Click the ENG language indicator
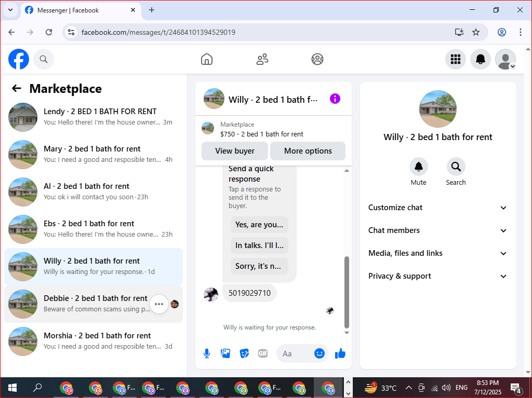The image size is (532, 398). point(461,388)
